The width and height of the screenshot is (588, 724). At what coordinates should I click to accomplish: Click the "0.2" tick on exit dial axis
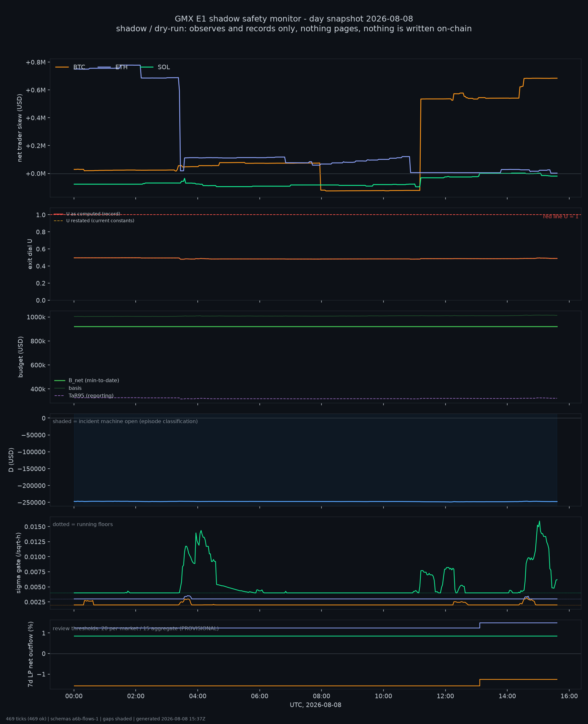[x=41, y=283]
